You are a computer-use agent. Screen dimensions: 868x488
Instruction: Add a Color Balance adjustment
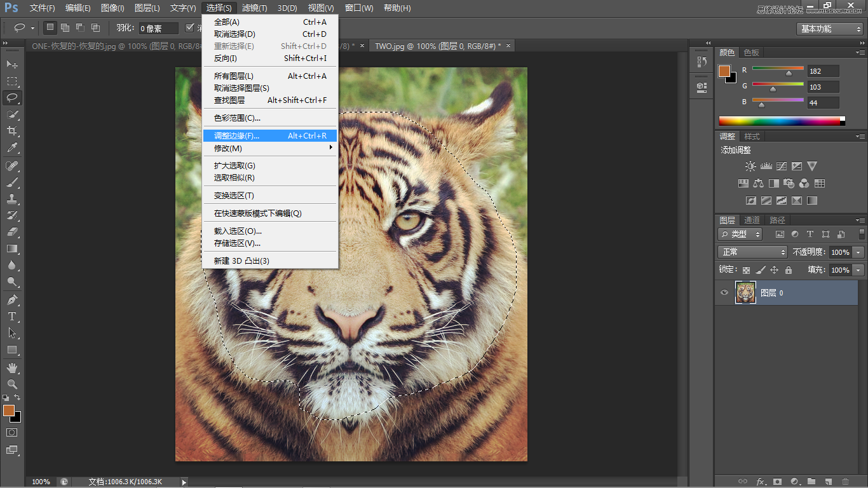pos(758,184)
